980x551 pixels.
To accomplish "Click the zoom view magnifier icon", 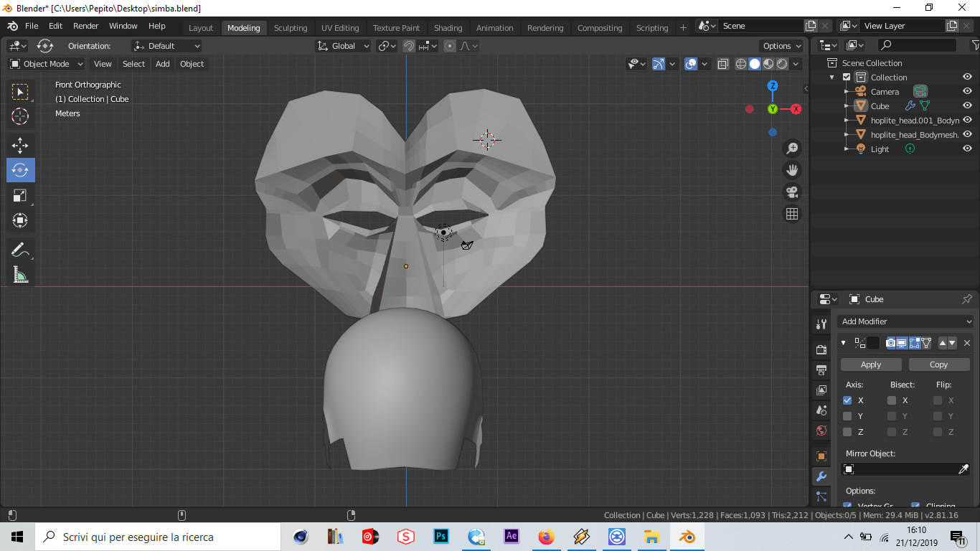I will [x=792, y=149].
